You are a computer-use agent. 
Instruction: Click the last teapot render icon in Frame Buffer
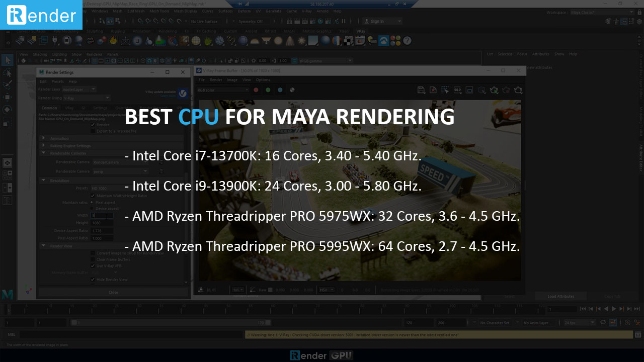click(x=518, y=90)
